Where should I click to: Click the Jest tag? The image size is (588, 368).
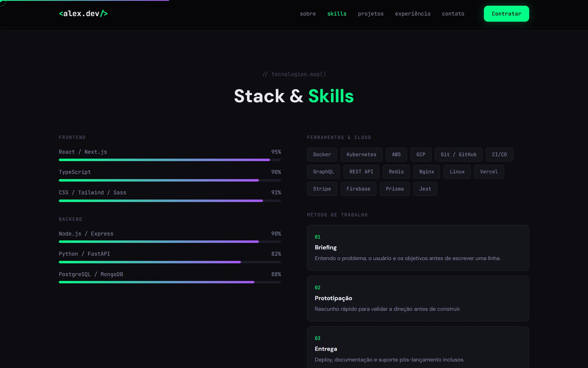coord(425,189)
